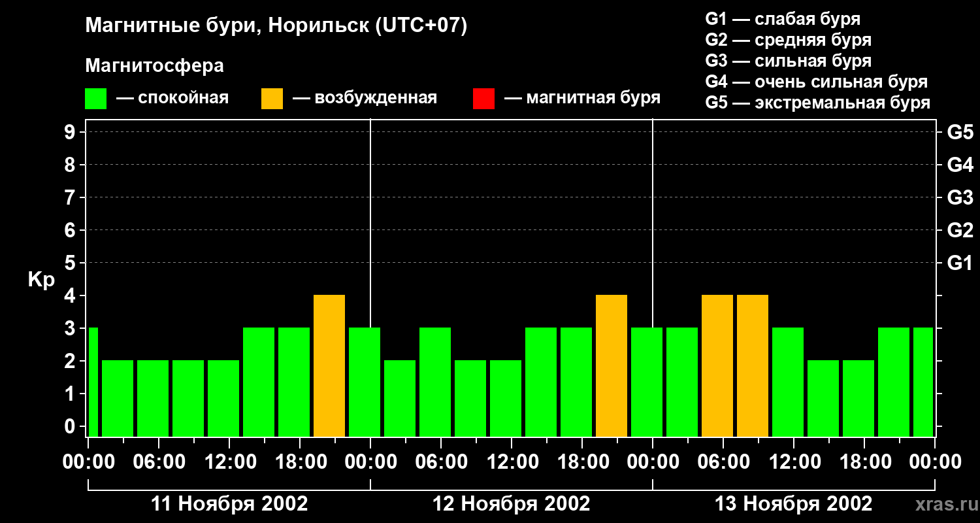Click the 18:00 time label under 11 Ноября

pos(300,462)
